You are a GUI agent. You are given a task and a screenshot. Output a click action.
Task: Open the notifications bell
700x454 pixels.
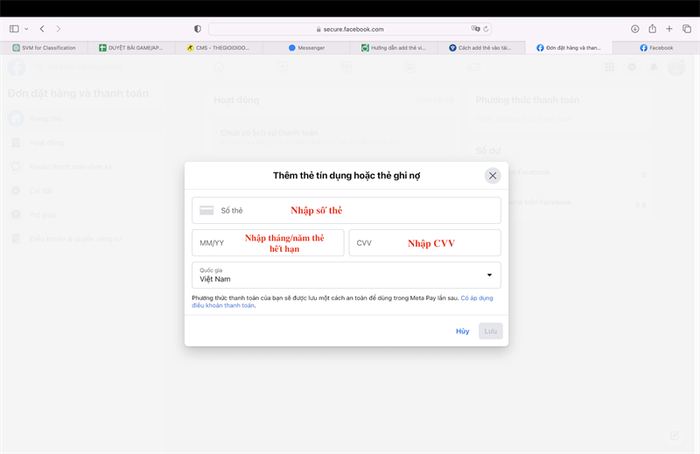pyautogui.click(x=654, y=67)
